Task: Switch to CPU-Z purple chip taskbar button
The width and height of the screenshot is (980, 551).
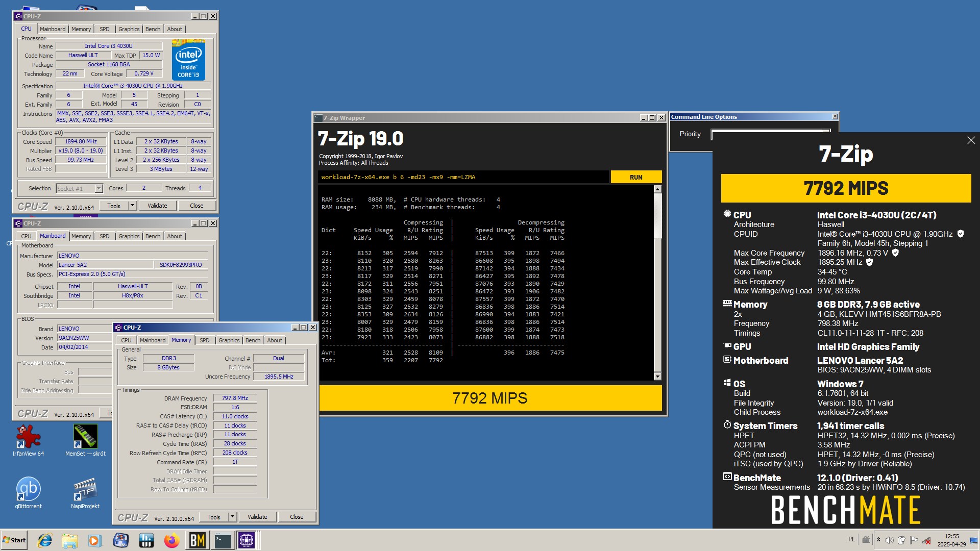Action: point(247,540)
